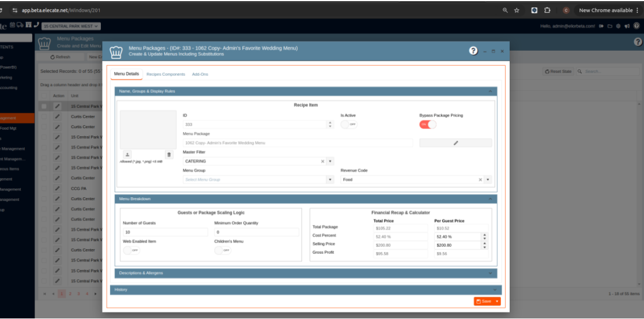Open the settings gear icon in header
The width and height of the screenshot is (644, 319).
coord(618,26)
